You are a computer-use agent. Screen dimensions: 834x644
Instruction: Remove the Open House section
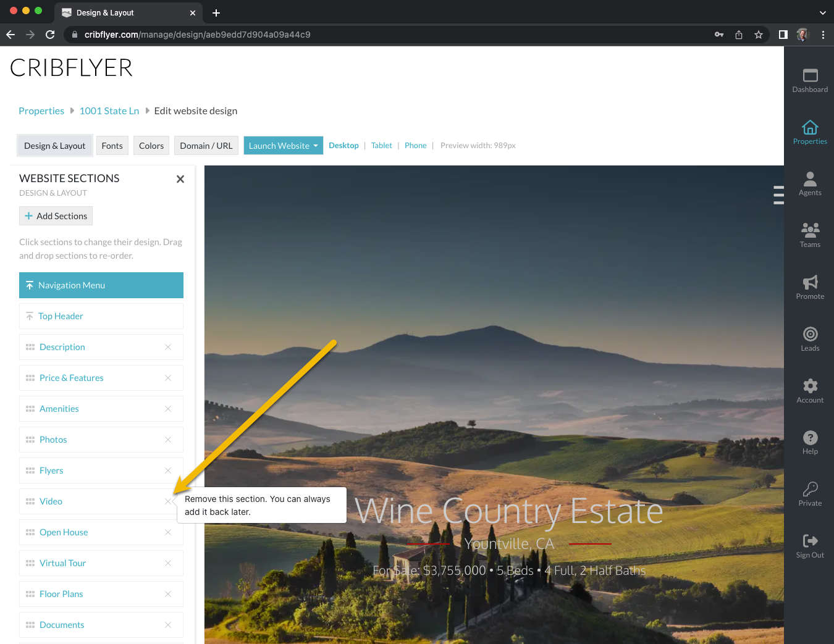pyautogui.click(x=168, y=532)
